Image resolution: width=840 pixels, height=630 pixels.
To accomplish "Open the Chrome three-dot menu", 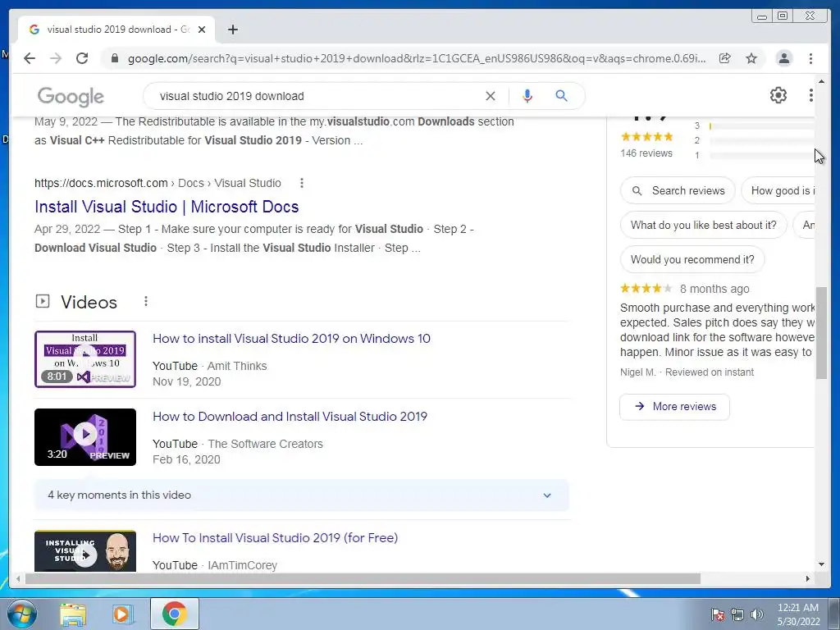I will [x=810, y=58].
